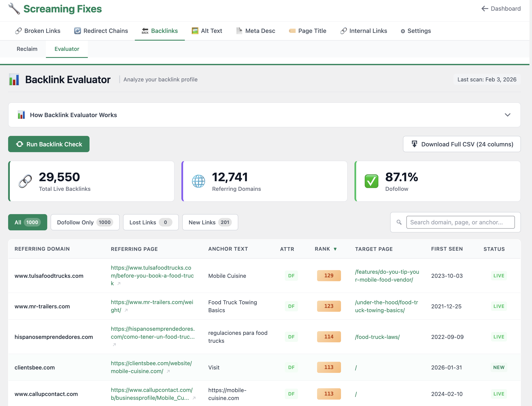This screenshot has width=532, height=406.
Task: Select the Meta Desc document icon
Action: pyautogui.click(x=239, y=31)
